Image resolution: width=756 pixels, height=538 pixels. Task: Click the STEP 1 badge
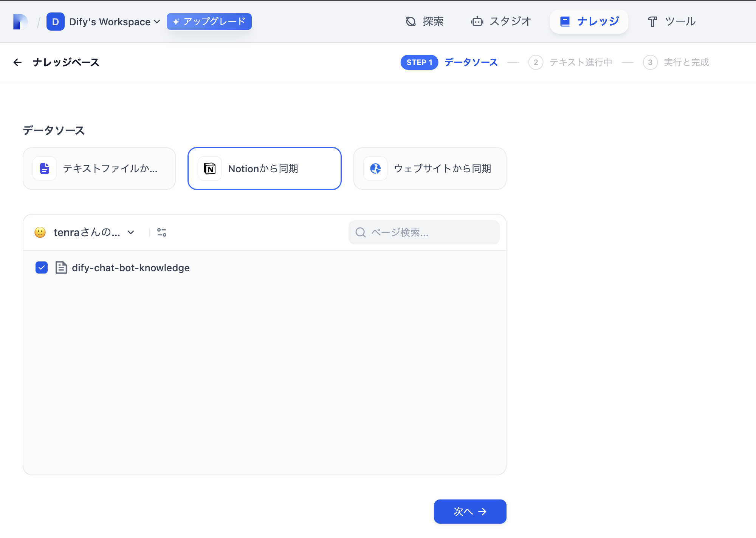(x=419, y=62)
